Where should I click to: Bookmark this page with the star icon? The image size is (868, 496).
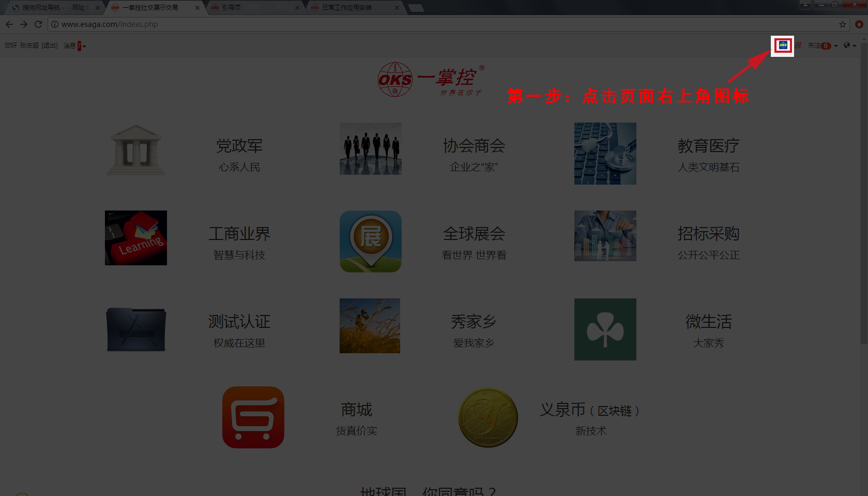coord(843,24)
